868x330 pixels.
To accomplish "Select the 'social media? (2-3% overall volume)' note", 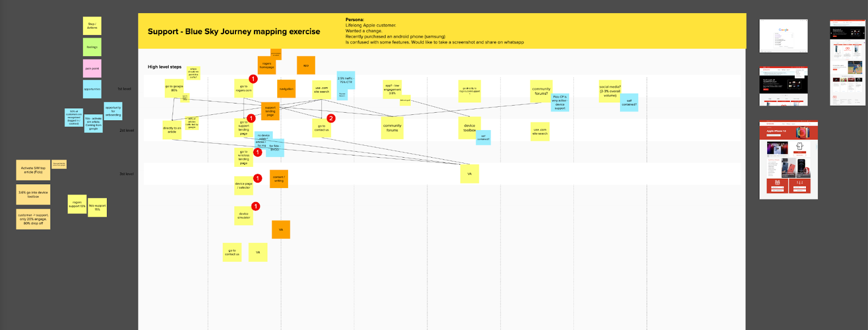I will click(610, 90).
